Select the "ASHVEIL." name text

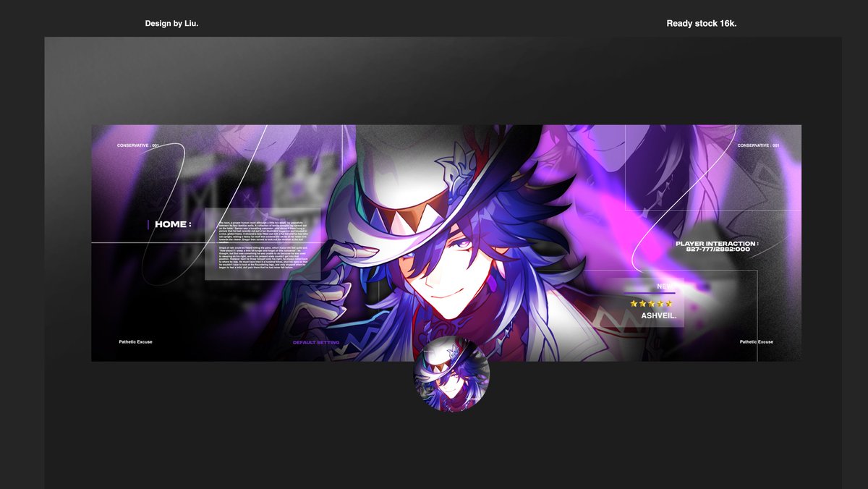(x=658, y=315)
